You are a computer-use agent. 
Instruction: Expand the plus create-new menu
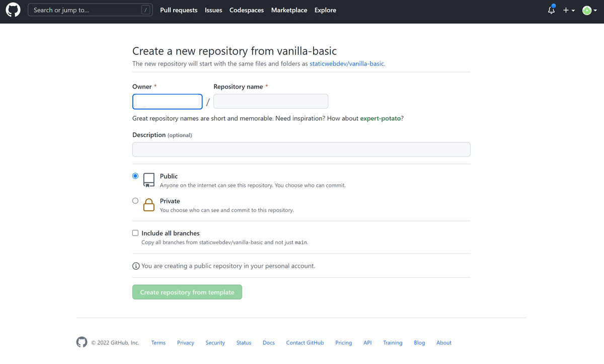[569, 10]
